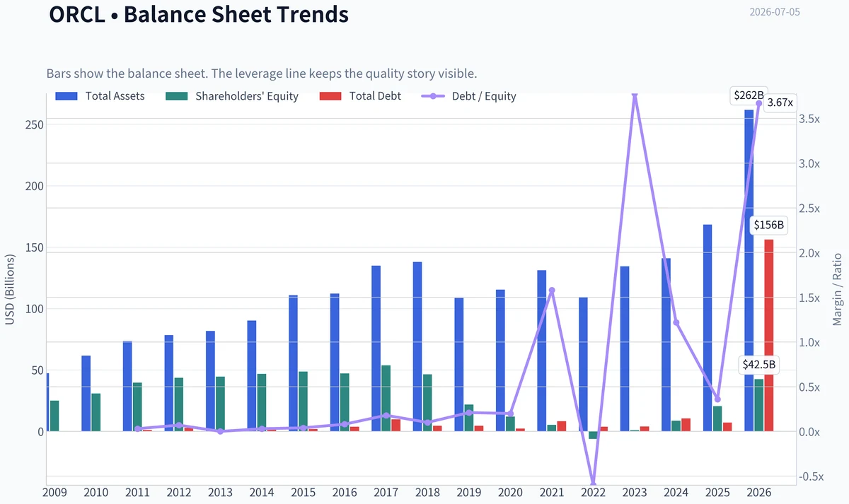Click the 2026 x-axis label
The image size is (849, 504).
pyautogui.click(x=759, y=492)
